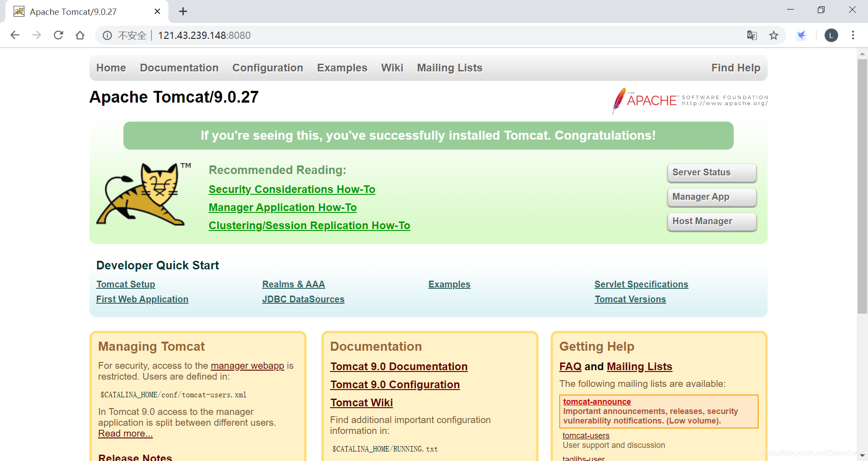Go to Configuration in the nav bar
Viewport: 868px width, 461px height.
pyautogui.click(x=268, y=68)
